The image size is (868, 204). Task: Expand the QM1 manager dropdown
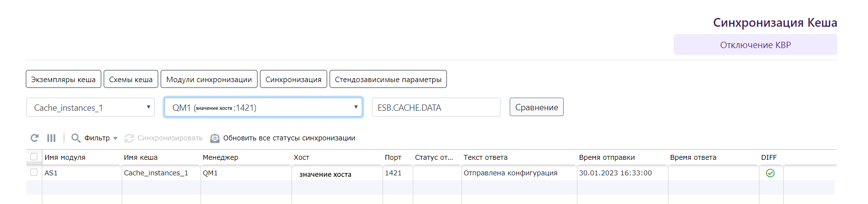[263, 107]
